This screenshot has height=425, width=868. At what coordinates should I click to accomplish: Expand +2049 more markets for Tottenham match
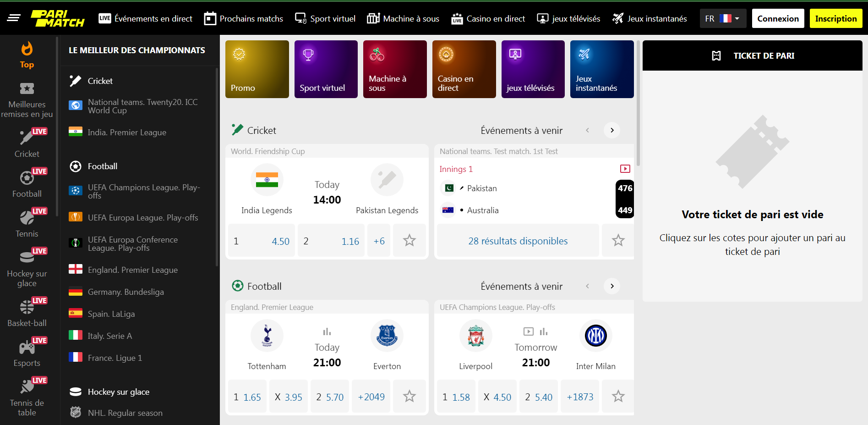click(371, 397)
